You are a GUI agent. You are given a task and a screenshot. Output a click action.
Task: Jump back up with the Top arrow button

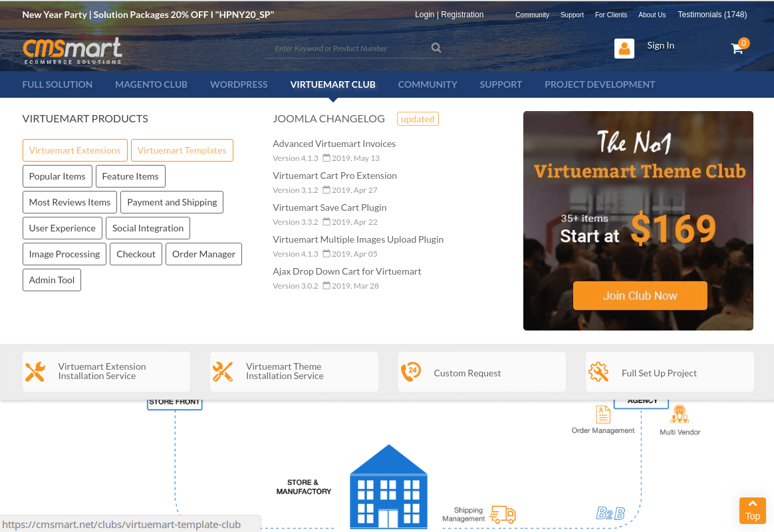pos(752,511)
